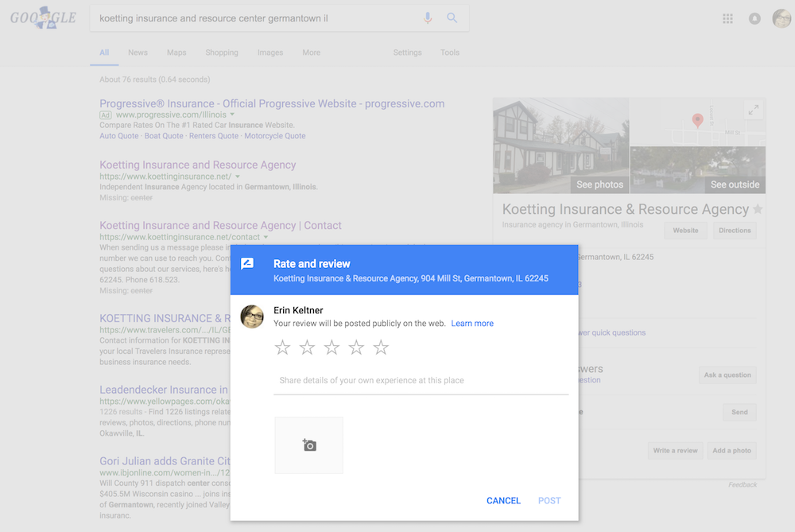Cancel the review dialog
The image size is (795, 532).
pyautogui.click(x=503, y=500)
